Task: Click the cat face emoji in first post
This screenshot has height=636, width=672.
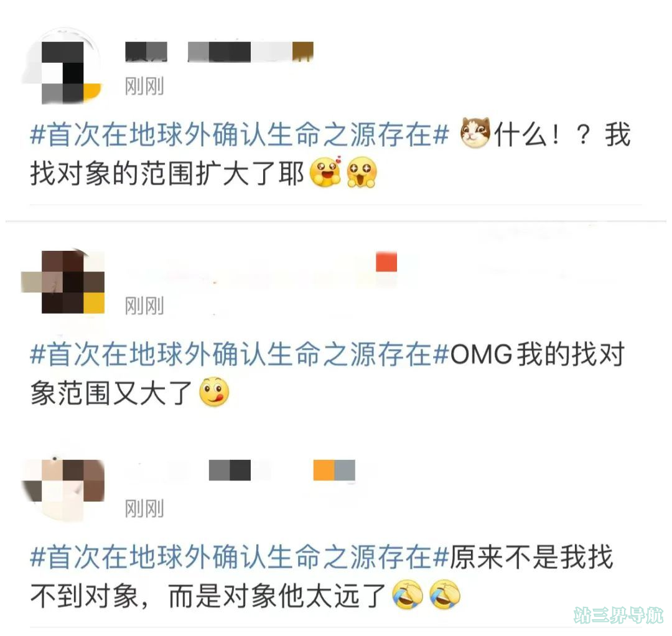Action: click(x=475, y=133)
